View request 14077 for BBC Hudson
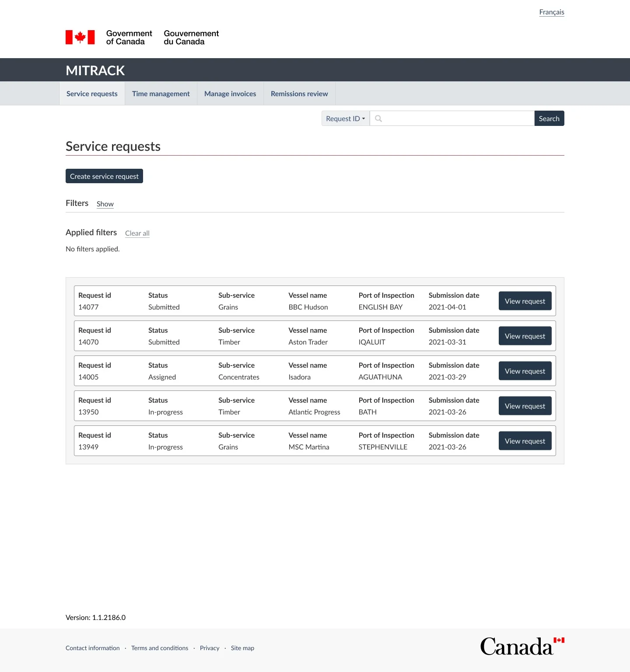630x672 pixels. tap(525, 301)
